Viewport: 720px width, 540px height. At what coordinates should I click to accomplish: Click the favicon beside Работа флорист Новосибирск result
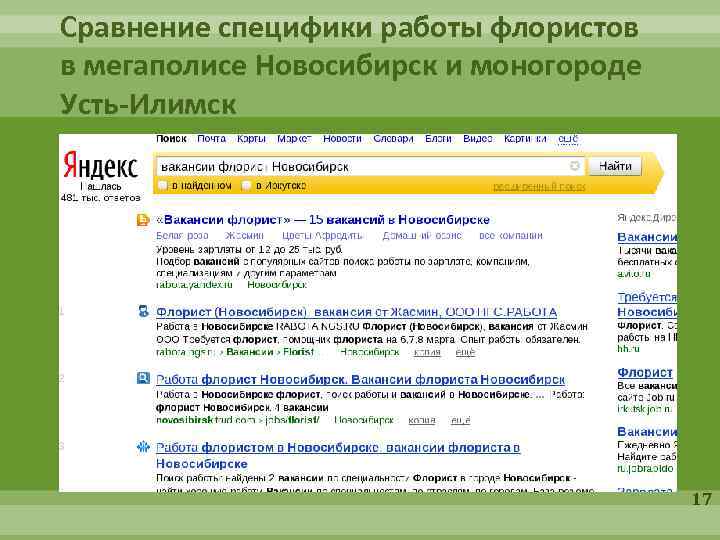pyautogui.click(x=143, y=378)
